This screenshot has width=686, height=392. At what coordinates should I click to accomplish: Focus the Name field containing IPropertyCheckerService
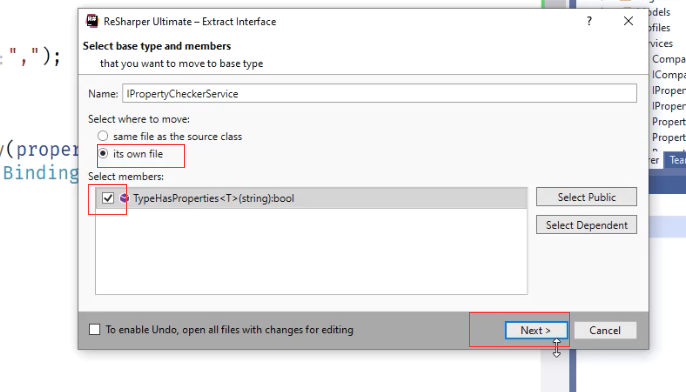(379, 94)
